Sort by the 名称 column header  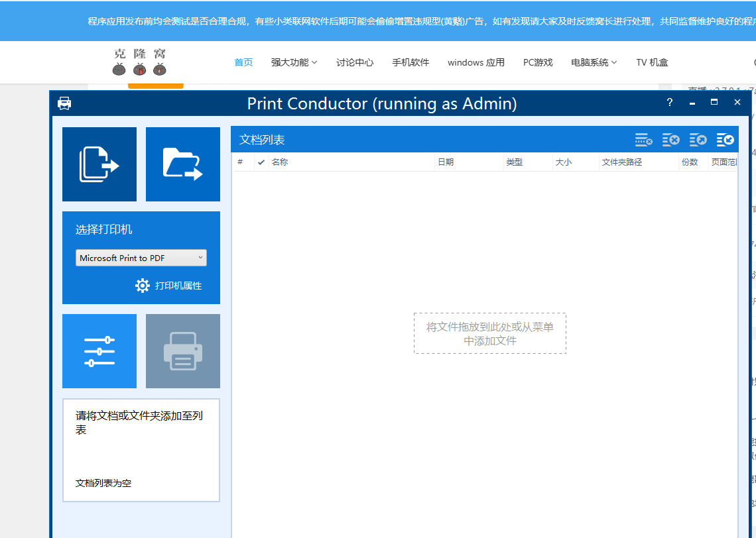coord(352,162)
